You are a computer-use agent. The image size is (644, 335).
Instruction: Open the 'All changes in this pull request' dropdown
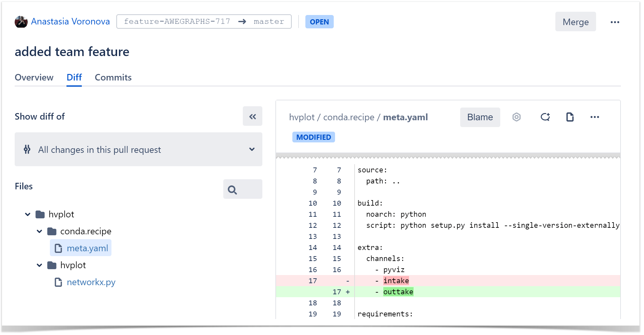point(138,150)
